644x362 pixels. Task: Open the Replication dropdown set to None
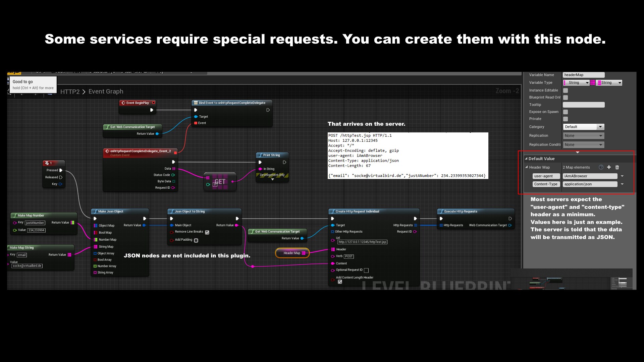583,135
